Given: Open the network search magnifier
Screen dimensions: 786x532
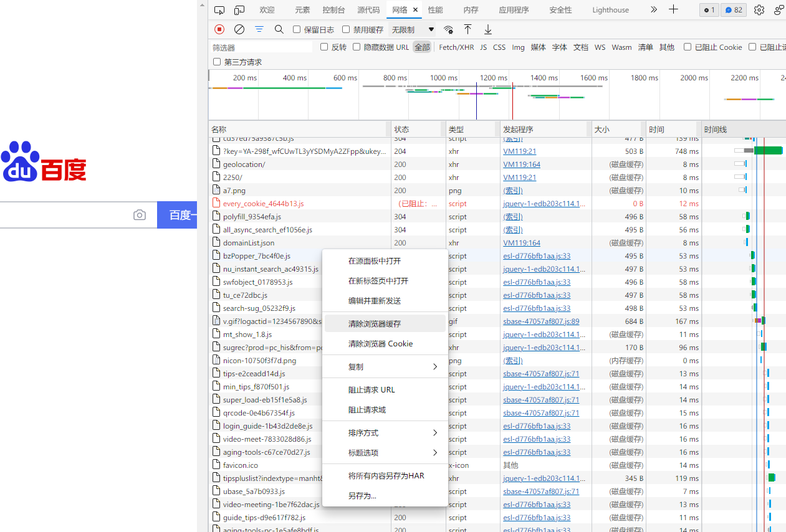Looking at the screenshot, I should [x=279, y=29].
